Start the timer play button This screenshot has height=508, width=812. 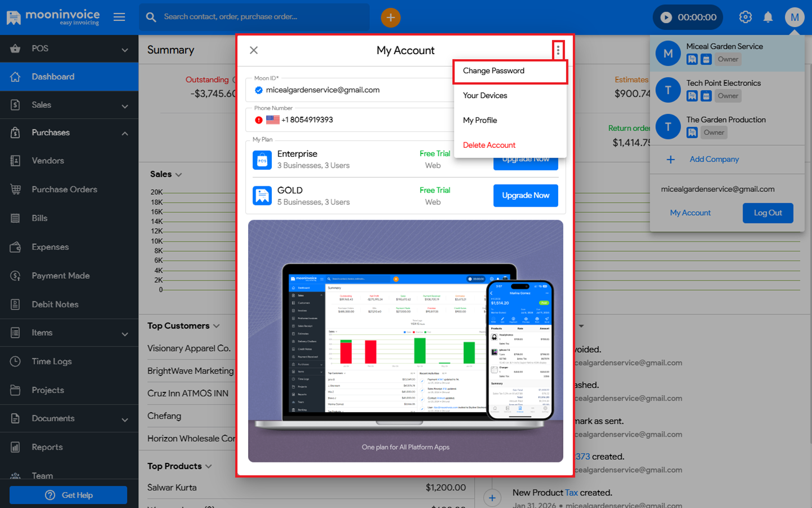(666, 17)
